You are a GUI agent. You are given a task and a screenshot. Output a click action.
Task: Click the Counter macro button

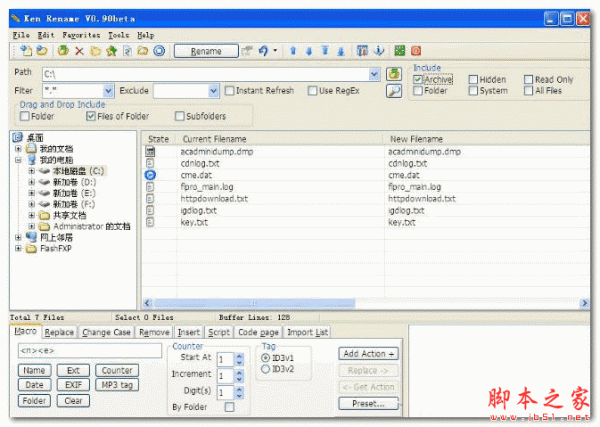click(x=117, y=370)
